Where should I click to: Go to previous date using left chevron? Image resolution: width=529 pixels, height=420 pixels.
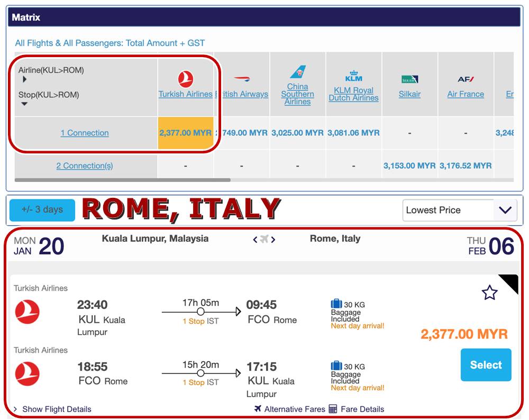pos(256,240)
